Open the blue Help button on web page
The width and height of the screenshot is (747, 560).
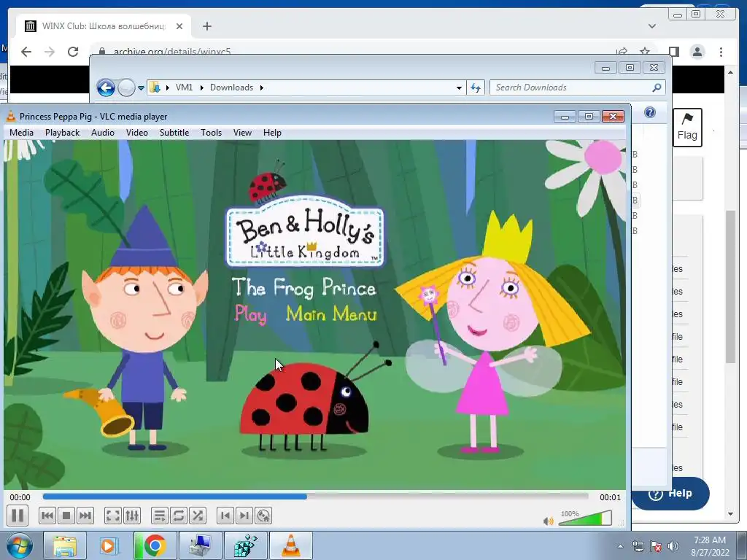(671, 494)
